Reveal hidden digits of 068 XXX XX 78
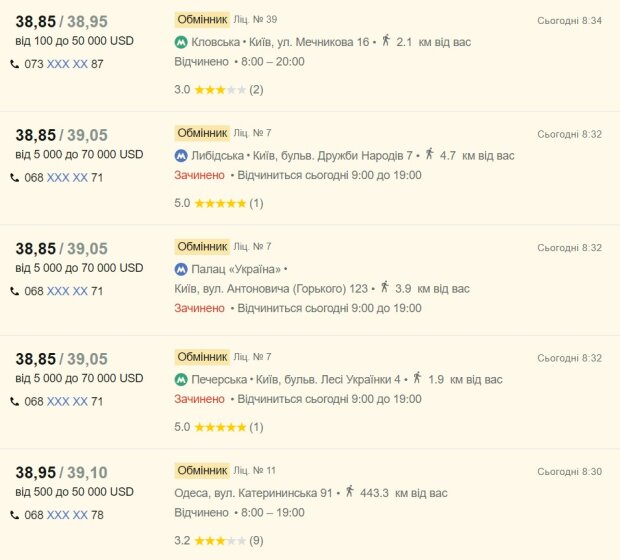Image resolution: width=620 pixels, height=560 pixels. [x=67, y=515]
